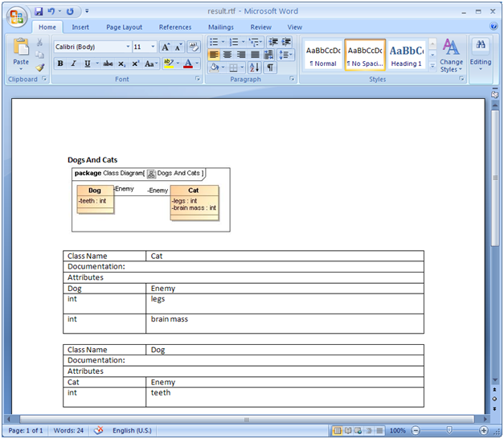Open the Mailings tab
The width and height of the screenshot is (504, 439).
221,27
